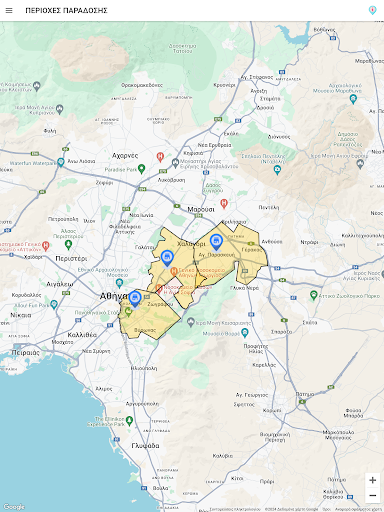Click hospital marker next to Αχαρνές

point(160,157)
